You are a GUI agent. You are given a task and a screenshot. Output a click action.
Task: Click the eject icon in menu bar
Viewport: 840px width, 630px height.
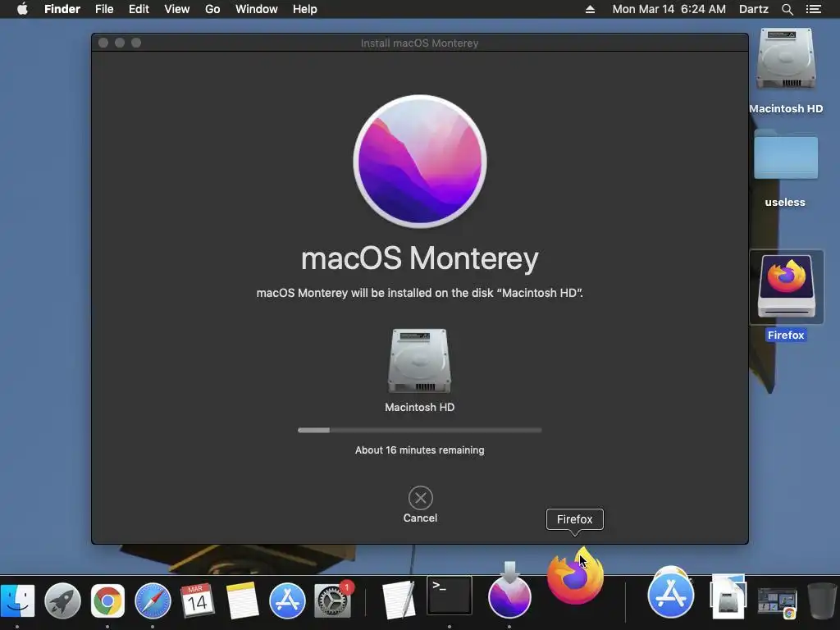pos(590,9)
